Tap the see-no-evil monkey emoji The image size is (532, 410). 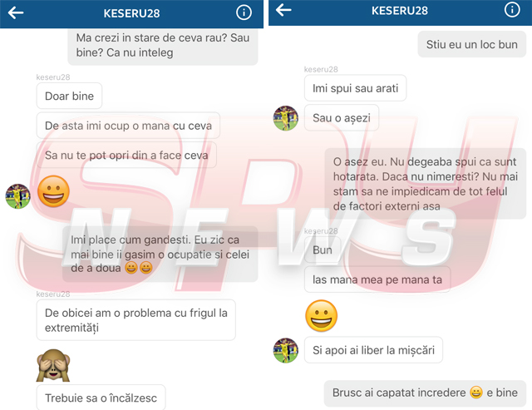coord(53,365)
